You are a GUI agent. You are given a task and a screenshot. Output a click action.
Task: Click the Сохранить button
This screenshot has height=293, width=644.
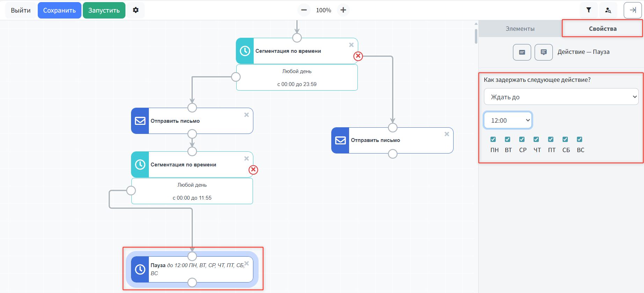pyautogui.click(x=59, y=10)
